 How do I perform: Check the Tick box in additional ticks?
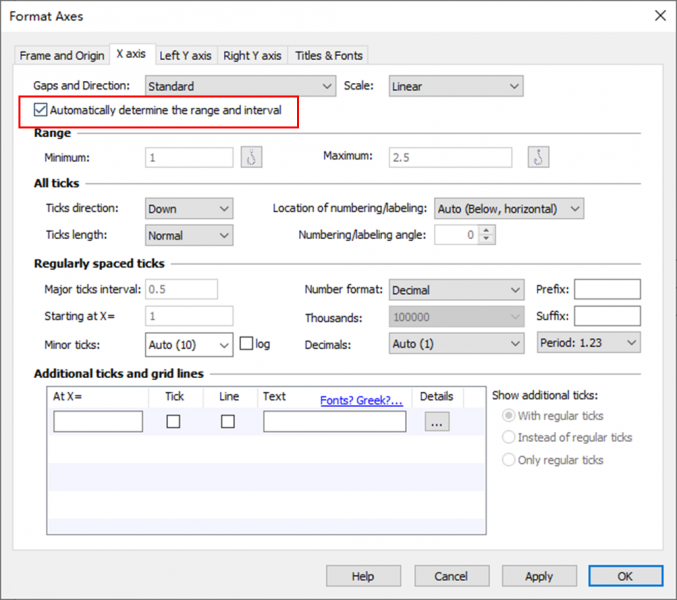pos(174,422)
